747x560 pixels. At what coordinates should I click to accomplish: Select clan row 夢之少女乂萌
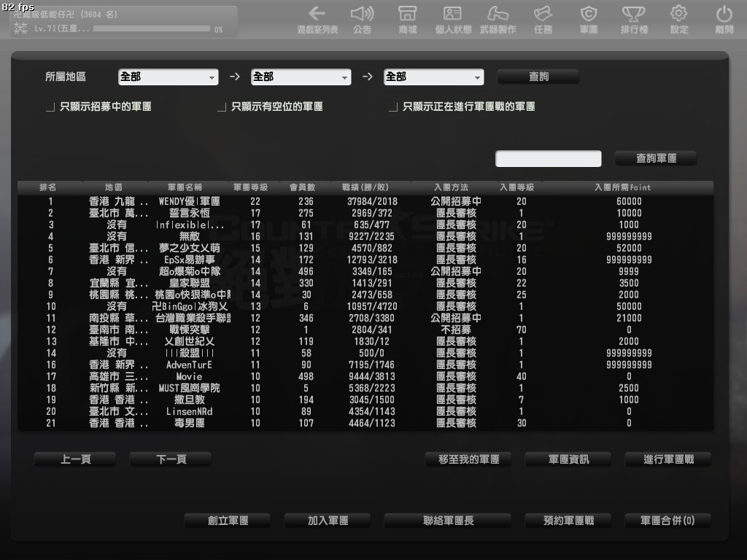click(365, 248)
